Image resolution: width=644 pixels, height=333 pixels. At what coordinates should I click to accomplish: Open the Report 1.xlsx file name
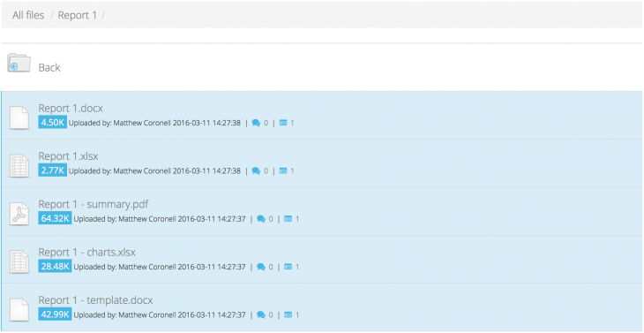click(x=68, y=156)
